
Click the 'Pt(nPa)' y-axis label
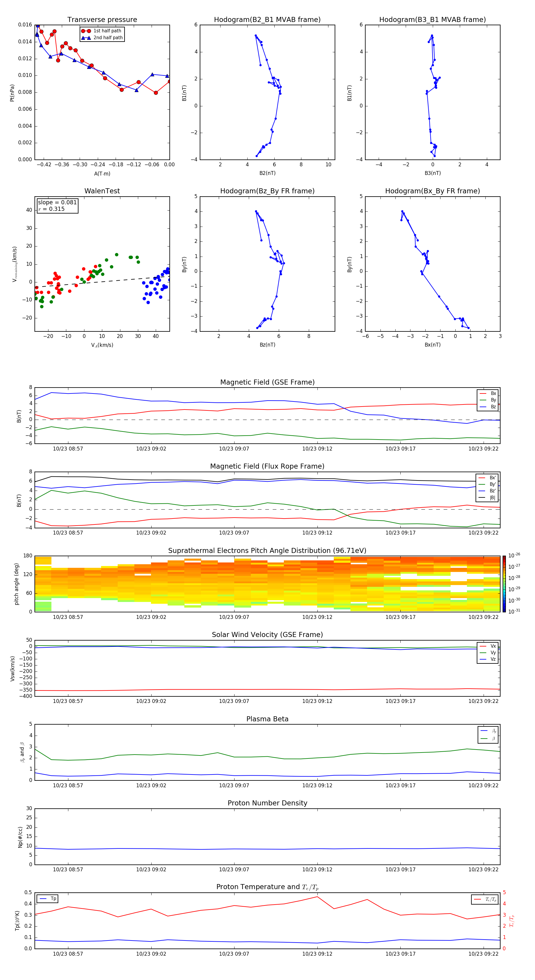coord(12,93)
